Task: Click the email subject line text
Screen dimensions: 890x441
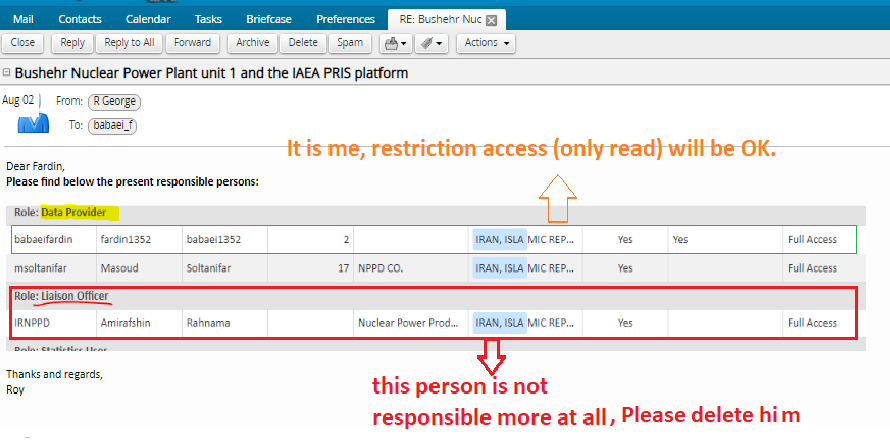Action: point(211,73)
